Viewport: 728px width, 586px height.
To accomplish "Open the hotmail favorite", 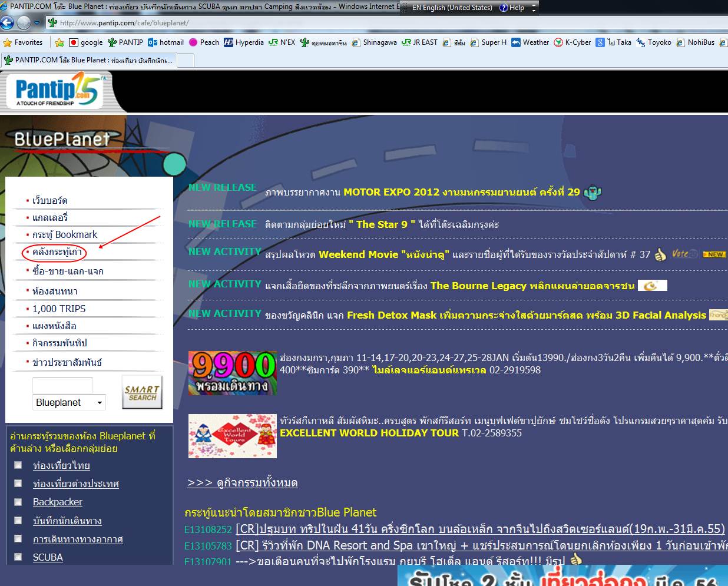I will (x=166, y=42).
